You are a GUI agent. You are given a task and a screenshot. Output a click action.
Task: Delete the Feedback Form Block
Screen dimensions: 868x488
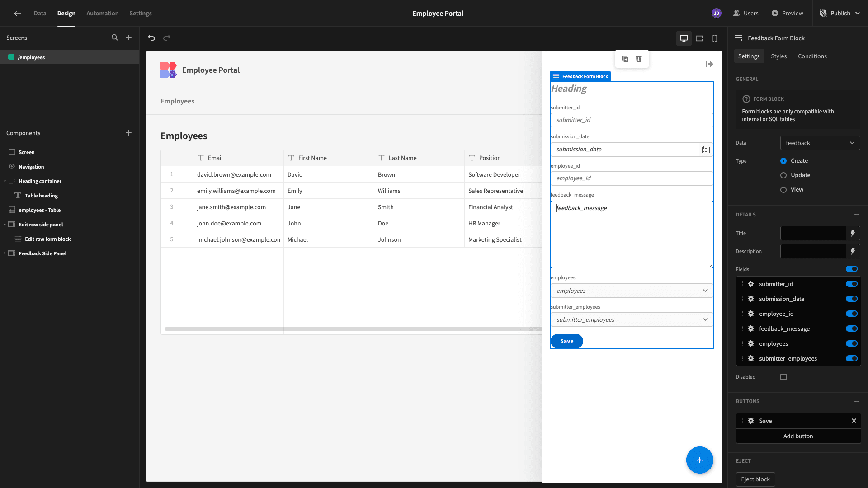638,59
